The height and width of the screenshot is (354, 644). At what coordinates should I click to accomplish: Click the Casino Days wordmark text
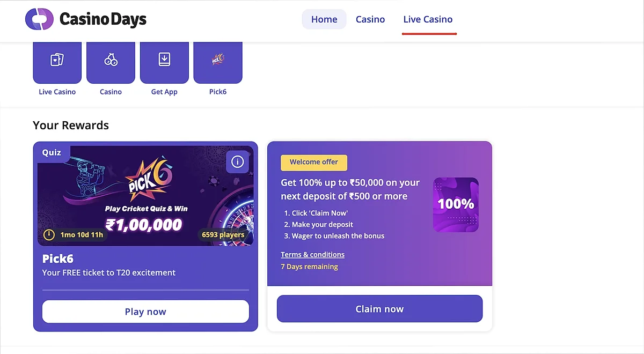click(x=103, y=20)
